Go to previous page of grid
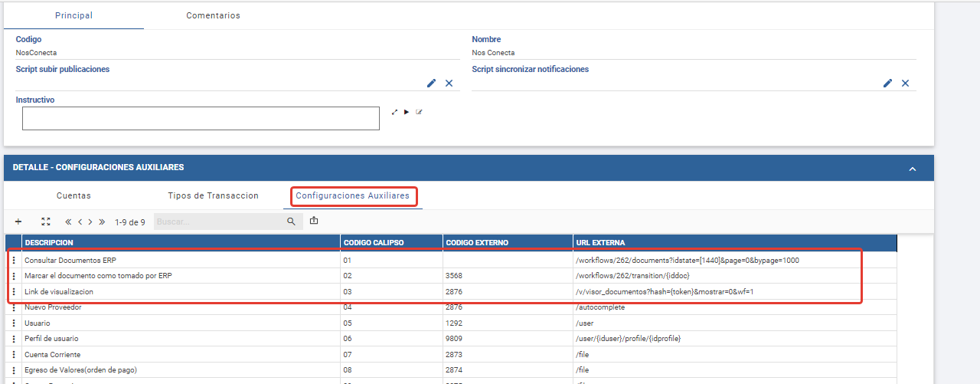Screen dimensions: 980x384 (x=80, y=222)
